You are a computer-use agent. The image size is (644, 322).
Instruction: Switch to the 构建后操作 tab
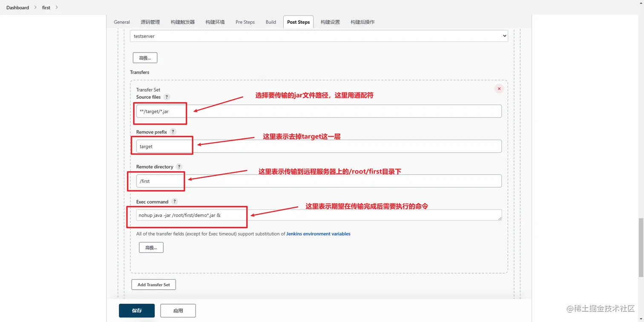coord(362,22)
